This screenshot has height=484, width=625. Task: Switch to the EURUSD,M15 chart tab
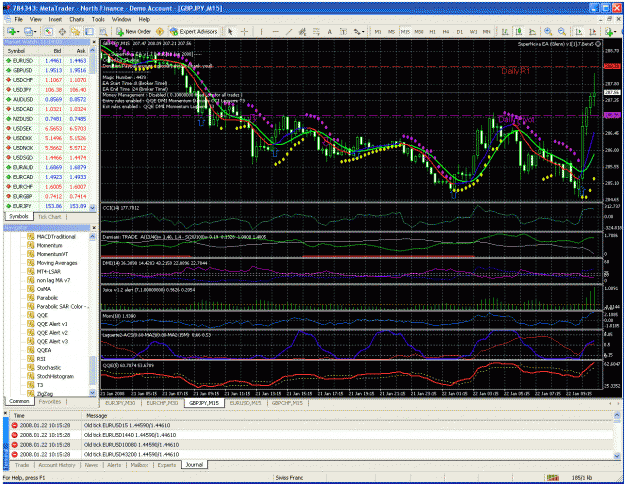[245, 403]
